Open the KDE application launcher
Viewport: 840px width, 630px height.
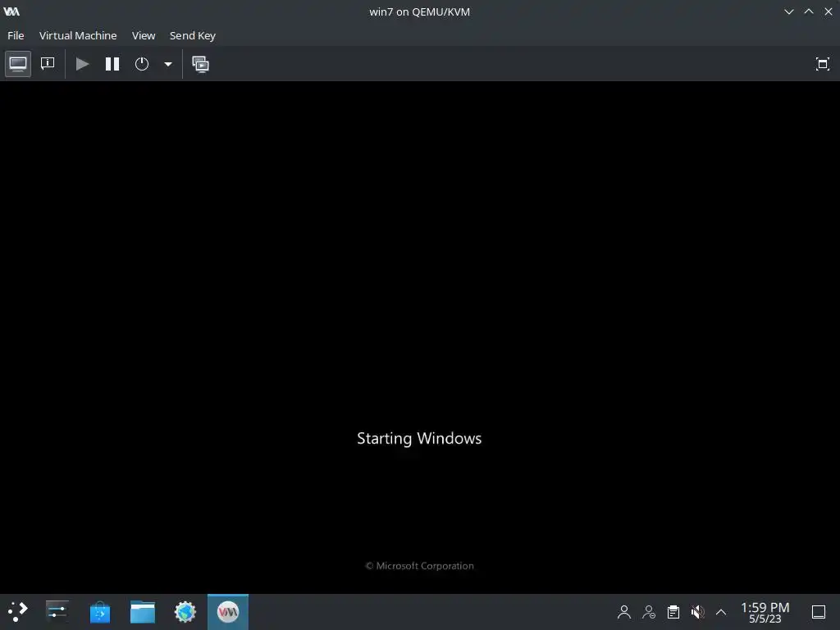(18, 611)
